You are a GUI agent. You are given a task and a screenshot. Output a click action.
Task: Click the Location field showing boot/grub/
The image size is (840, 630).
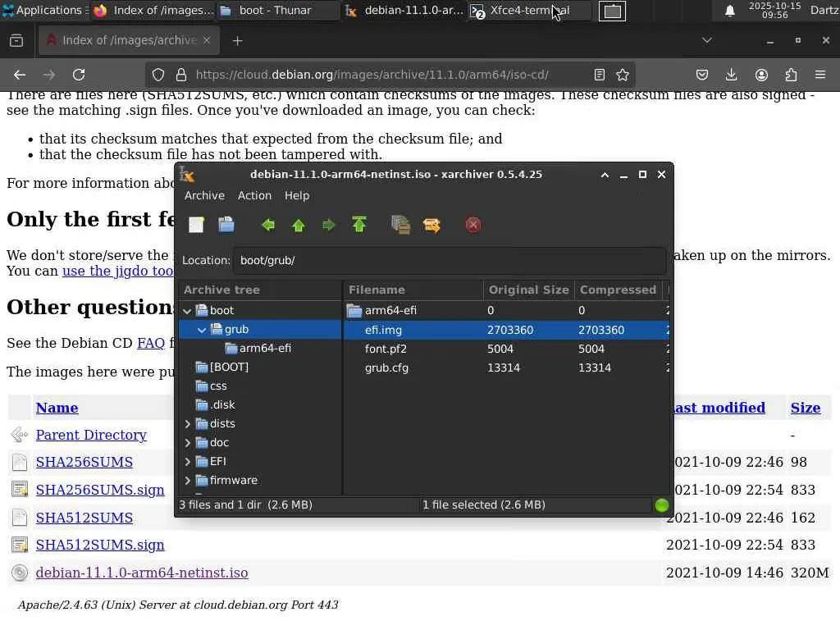450,260
